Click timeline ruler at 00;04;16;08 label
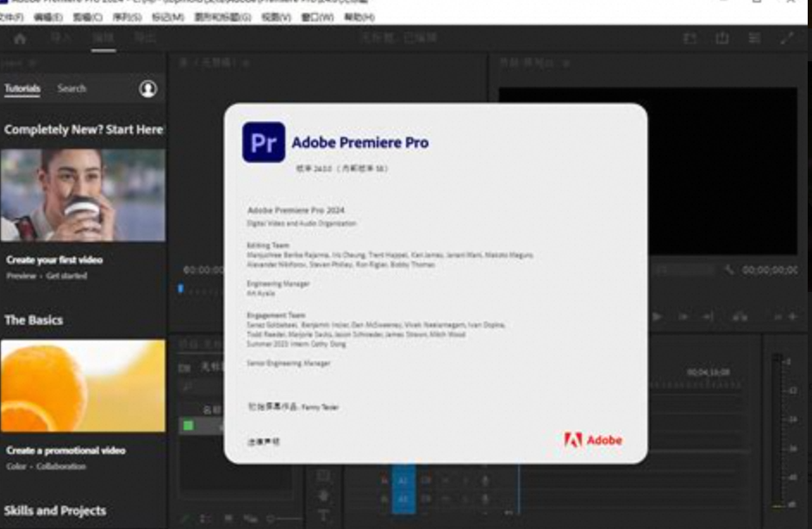812x529 pixels. pyautogui.click(x=708, y=372)
